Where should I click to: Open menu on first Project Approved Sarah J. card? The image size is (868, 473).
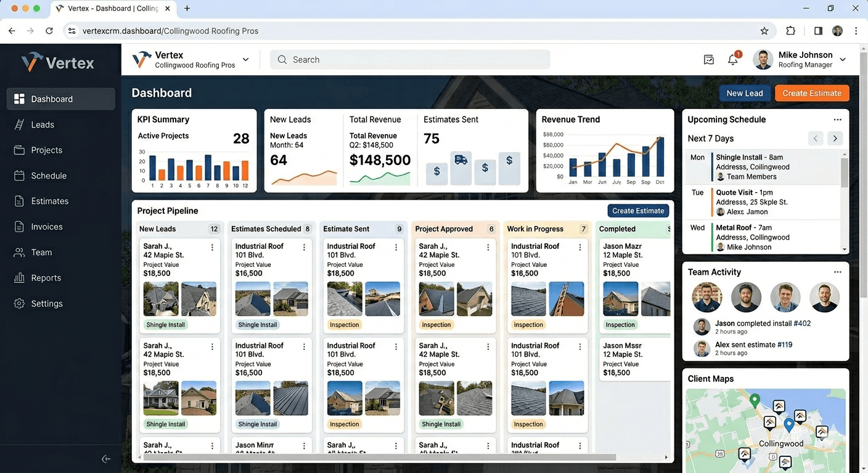pyautogui.click(x=488, y=247)
